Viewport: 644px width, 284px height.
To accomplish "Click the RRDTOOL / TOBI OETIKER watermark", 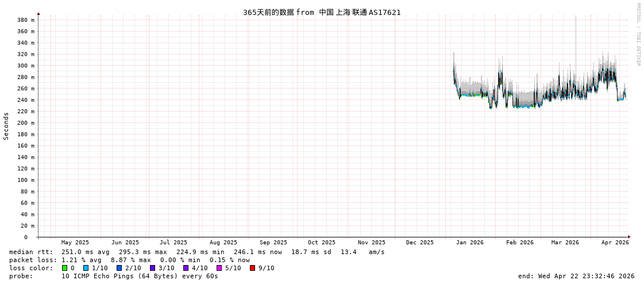I will click(x=638, y=34).
